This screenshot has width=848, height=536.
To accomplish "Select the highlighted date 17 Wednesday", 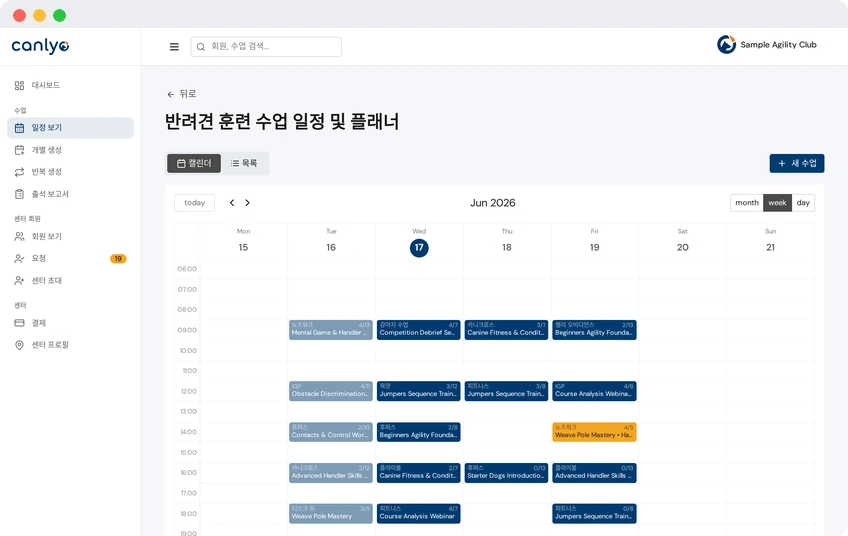I will click(x=419, y=248).
